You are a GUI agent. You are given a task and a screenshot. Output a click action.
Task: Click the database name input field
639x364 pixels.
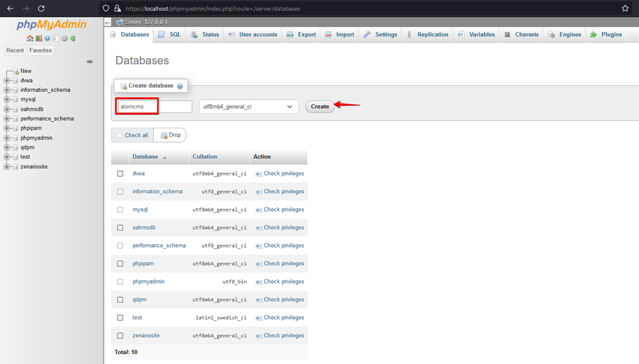tap(155, 107)
